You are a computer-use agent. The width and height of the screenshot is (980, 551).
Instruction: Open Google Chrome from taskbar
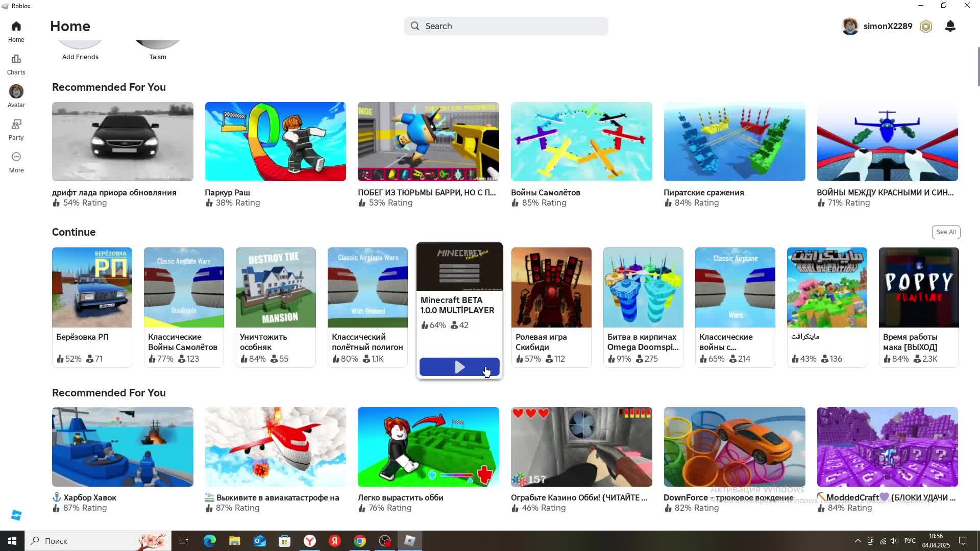pos(360,541)
